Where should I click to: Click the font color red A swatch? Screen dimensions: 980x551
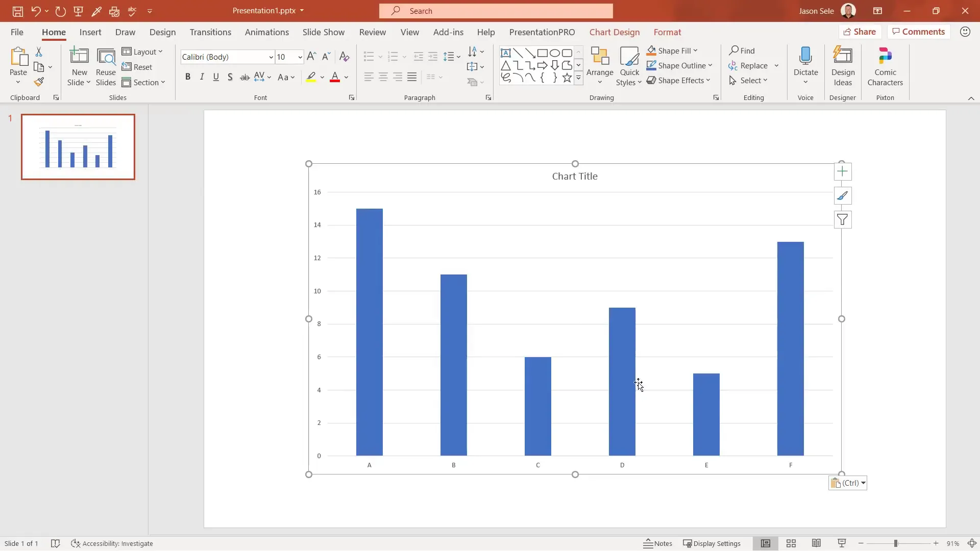335,77
